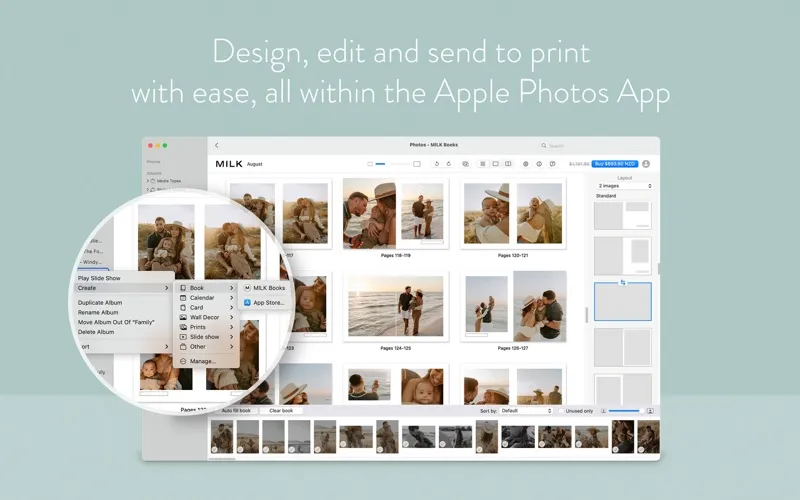The height and width of the screenshot is (500, 800).
Task: Go back with the toolbar chevron arrow
Action: click(217, 145)
